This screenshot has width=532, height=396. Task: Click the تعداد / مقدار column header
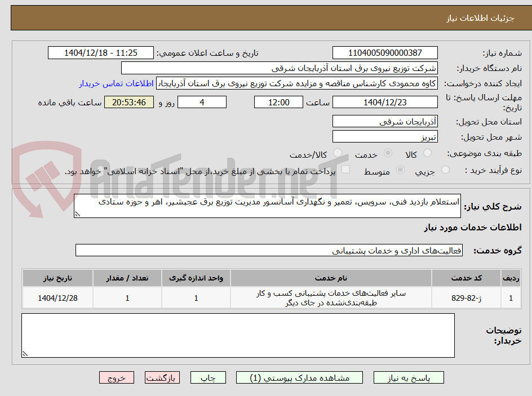pos(127,278)
